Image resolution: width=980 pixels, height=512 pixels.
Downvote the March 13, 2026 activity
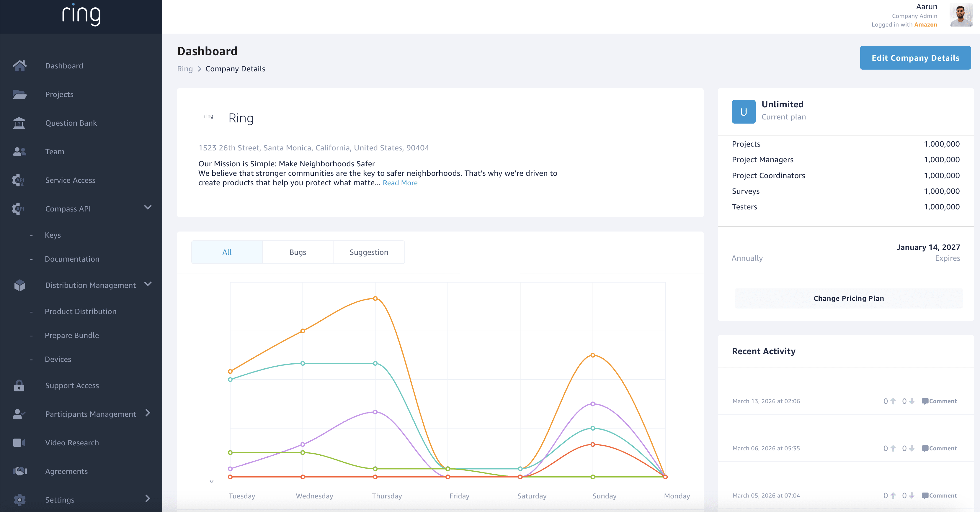pos(912,401)
